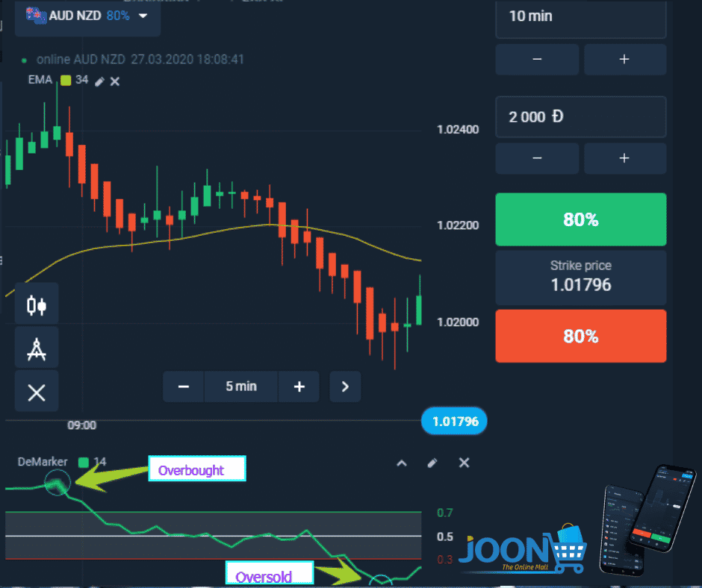Click the EMA yellow color swatch
The width and height of the screenshot is (702, 588).
(66, 81)
